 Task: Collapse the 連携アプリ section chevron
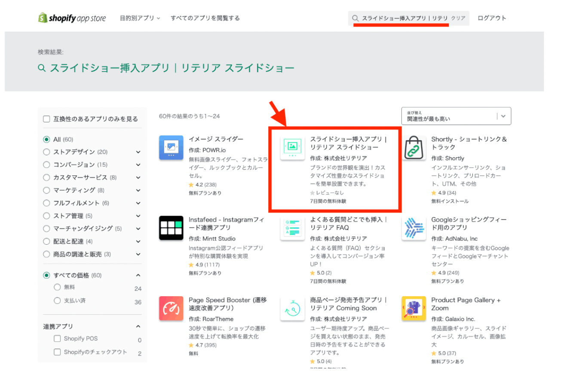click(138, 326)
